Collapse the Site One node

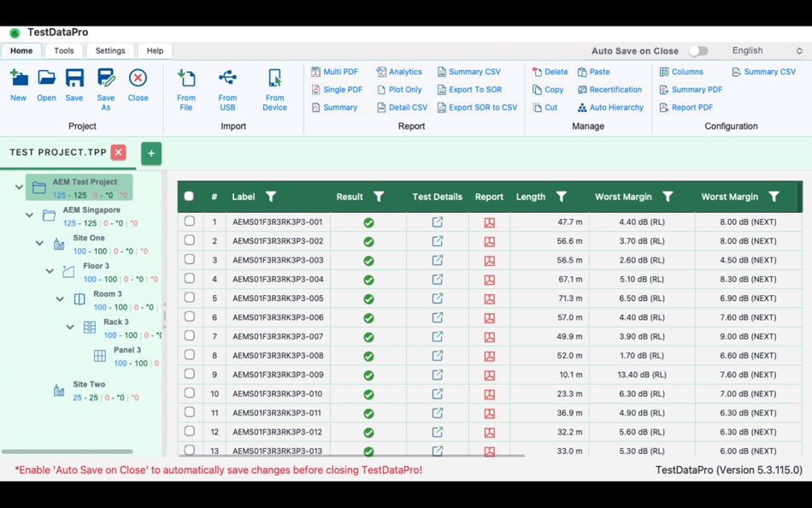39,243
